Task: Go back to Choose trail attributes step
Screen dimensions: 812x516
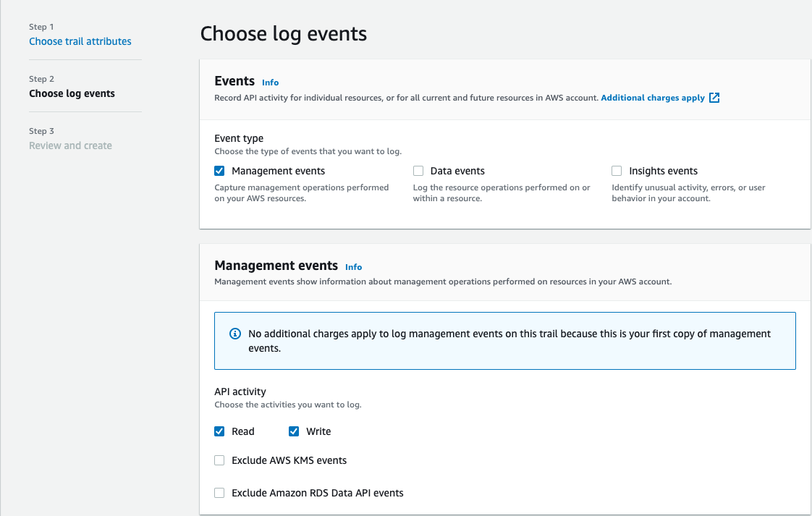Action: click(80, 41)
